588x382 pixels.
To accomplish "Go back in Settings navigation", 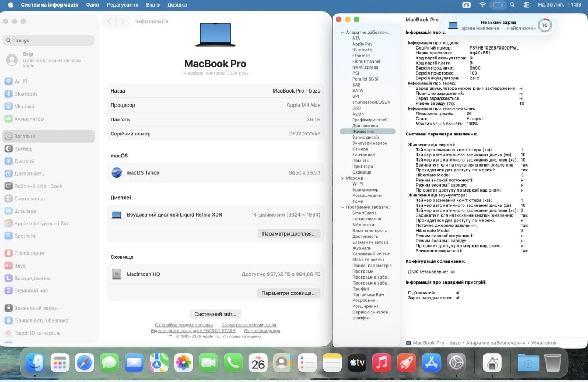I will tap(109, 21).
